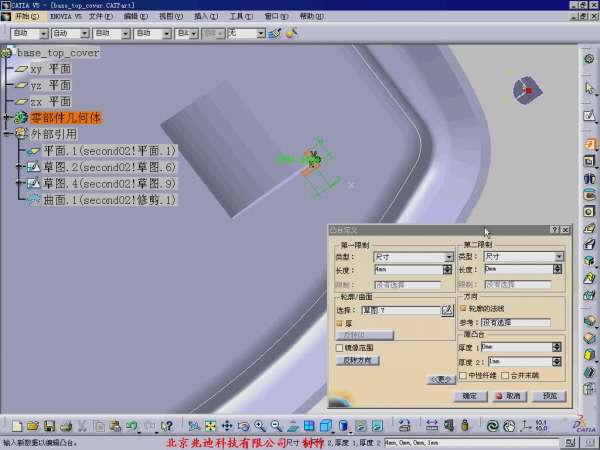Open the first limit 类型 dropdown
This screenshot has width=600, height=450.
click(x=449, y=257)
